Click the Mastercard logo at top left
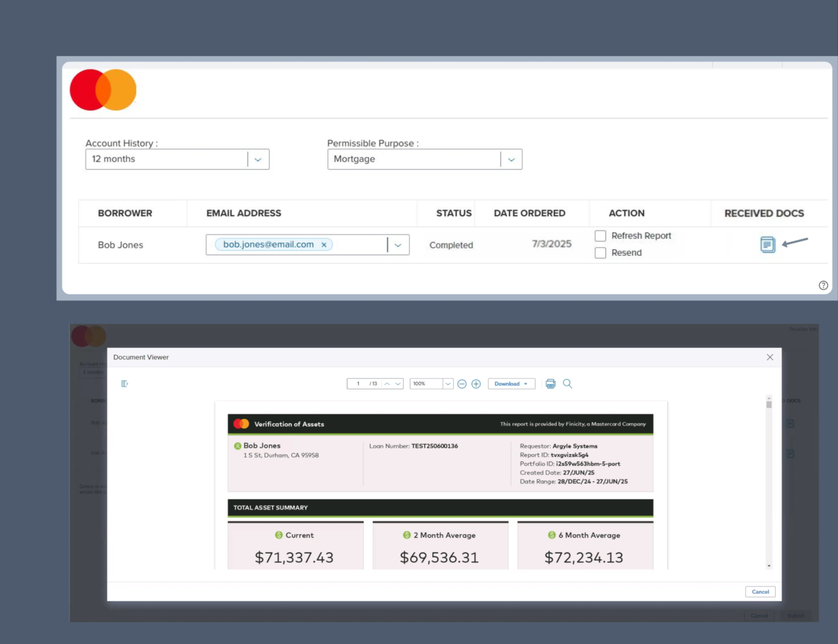This screenshot has width=838, height=644. pos(103,90)
